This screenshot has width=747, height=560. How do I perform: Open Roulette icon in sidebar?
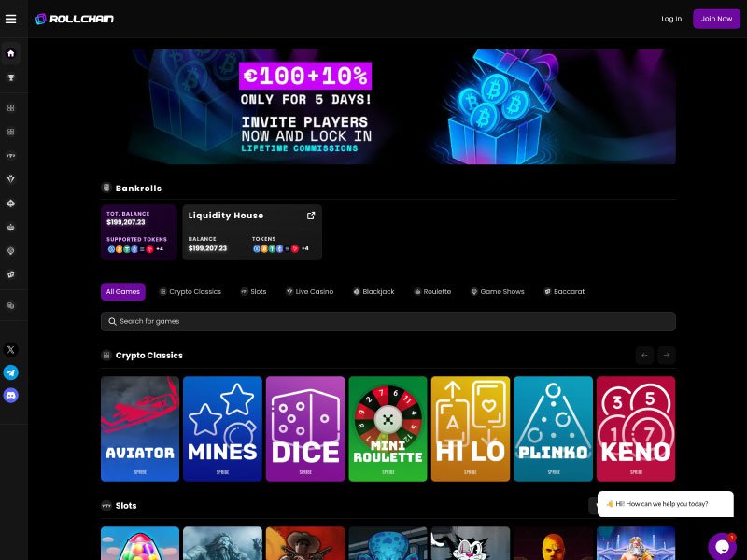11,227
